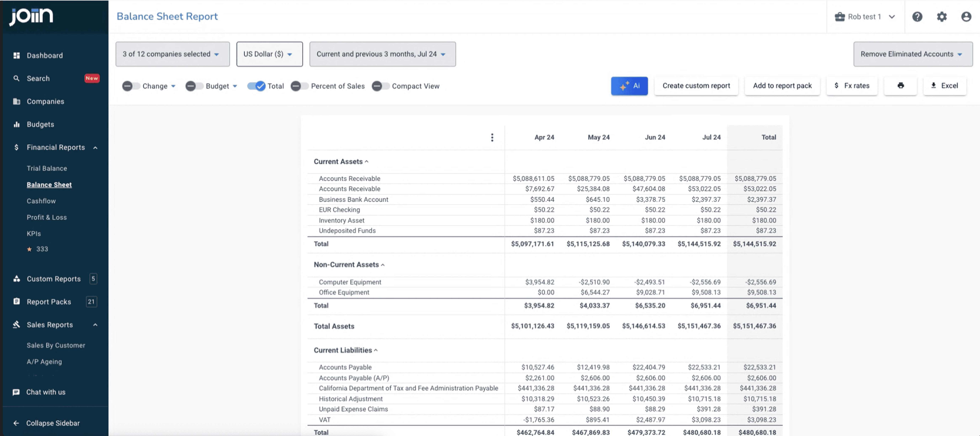
Task: Click the user account profile icon
Action: coord(966,17)
